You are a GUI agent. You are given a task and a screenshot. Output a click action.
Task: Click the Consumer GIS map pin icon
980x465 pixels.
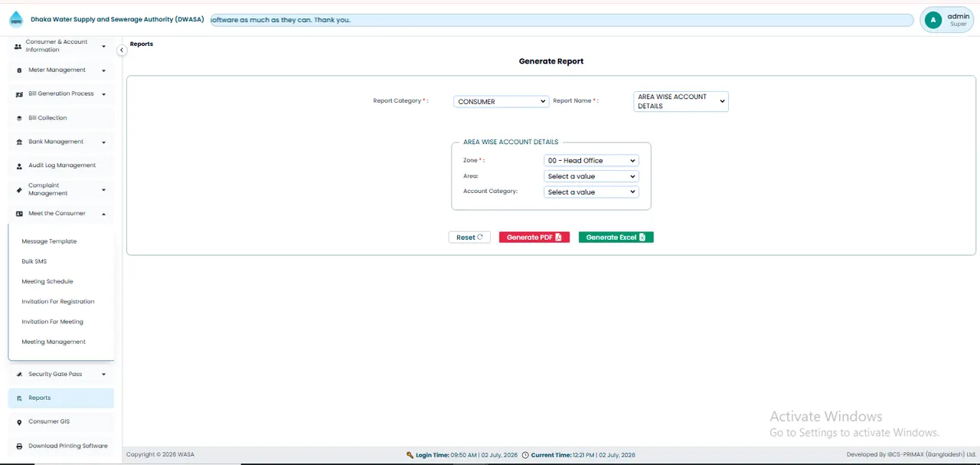click(19, 422)
